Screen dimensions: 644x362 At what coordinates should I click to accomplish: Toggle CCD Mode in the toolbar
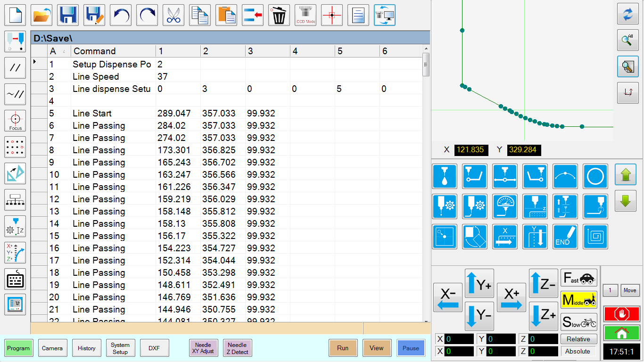[305, 15]
